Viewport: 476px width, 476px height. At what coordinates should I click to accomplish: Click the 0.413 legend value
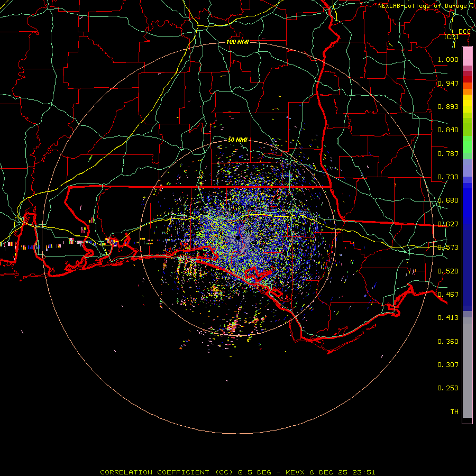coord(448,318)
